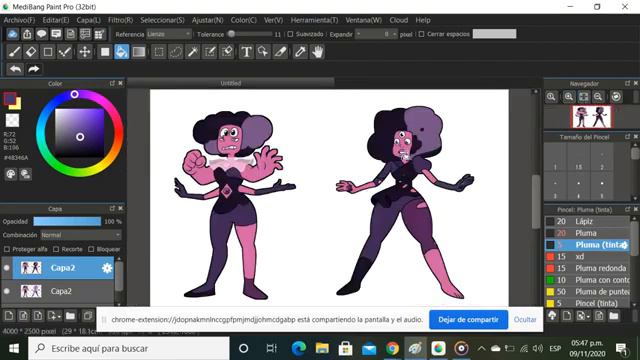Select the Brush tool
The width and height of the screenshot is (640, 360).
click(x=14, y=52)
